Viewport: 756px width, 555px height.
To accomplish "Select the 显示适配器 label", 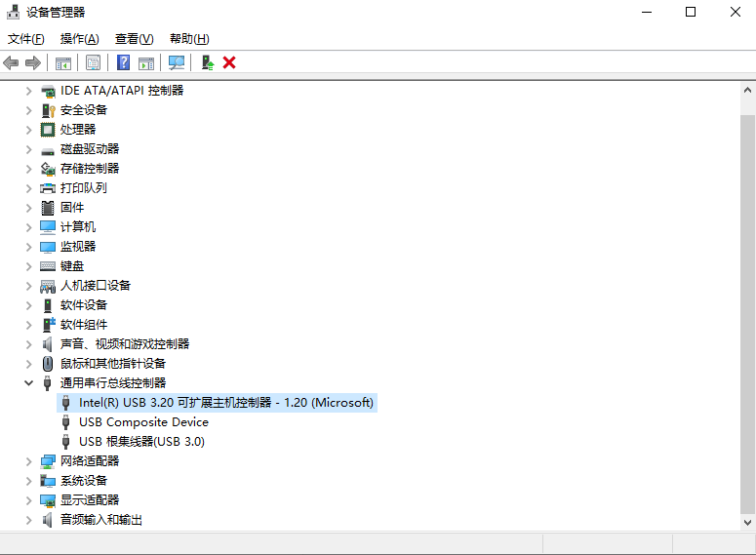I will pos(89,500).
